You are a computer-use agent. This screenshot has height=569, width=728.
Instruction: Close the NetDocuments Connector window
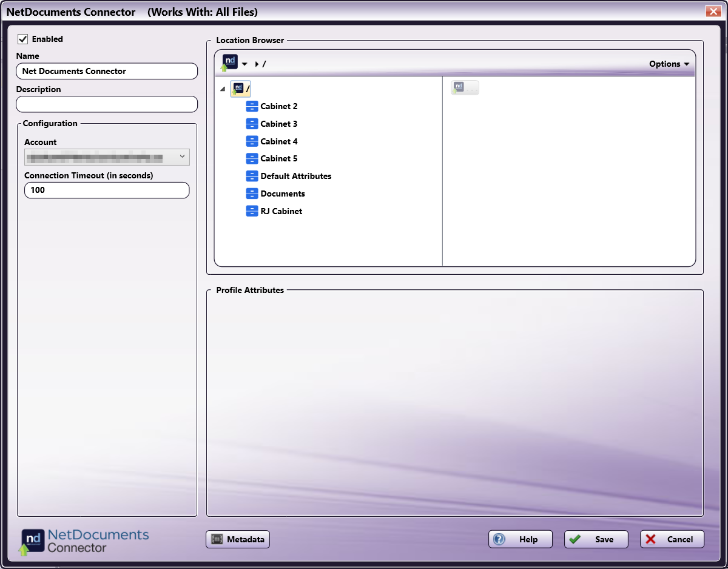click(712, 12)
